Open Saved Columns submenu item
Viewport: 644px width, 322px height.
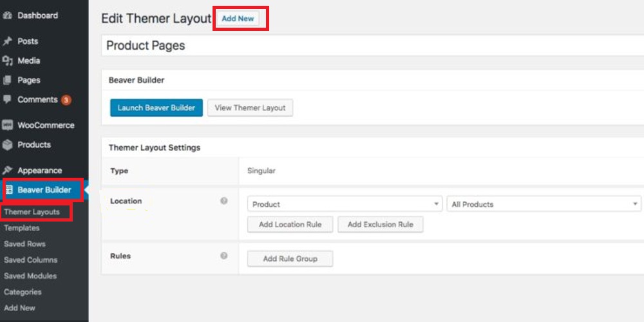31,260
